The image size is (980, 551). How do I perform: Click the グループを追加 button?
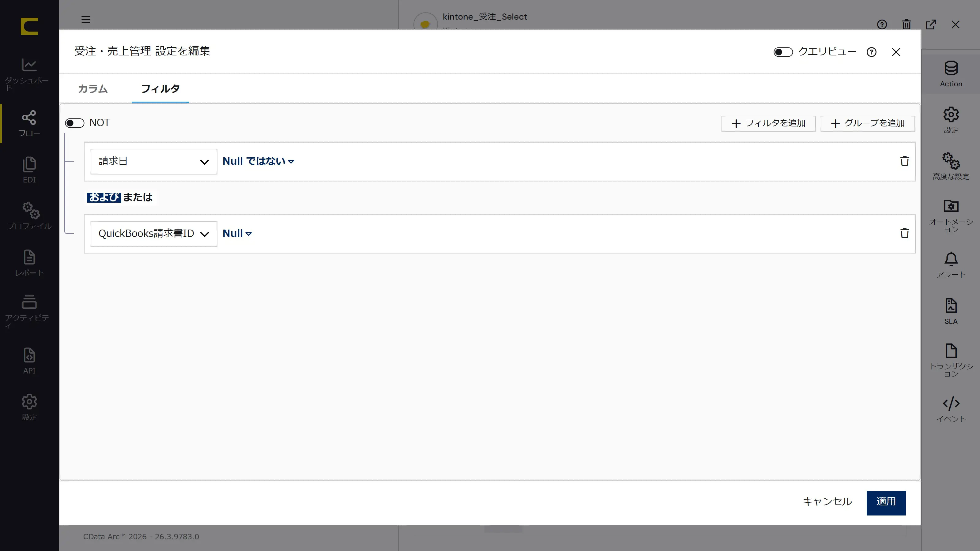pos(867,124)
